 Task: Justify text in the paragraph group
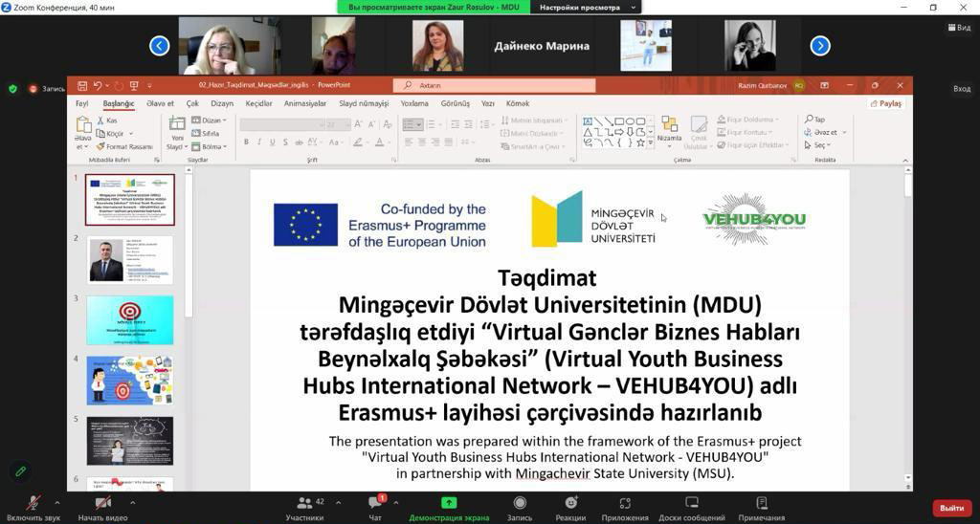[448, 142]
